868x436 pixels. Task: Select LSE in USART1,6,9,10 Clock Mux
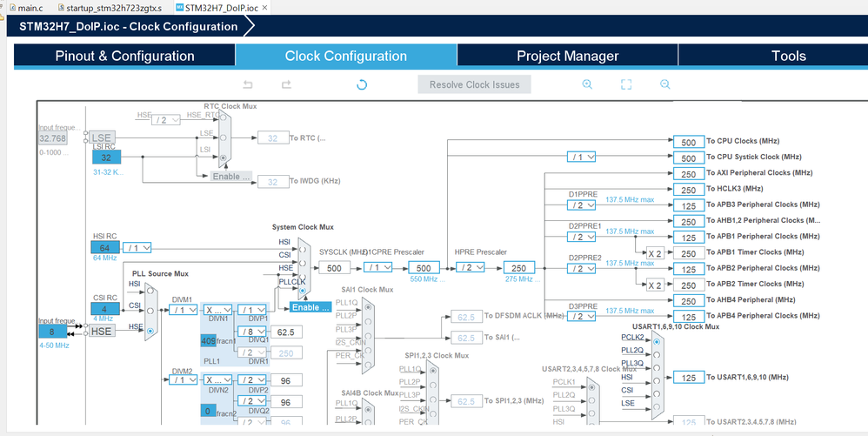[x=657, y=406]
